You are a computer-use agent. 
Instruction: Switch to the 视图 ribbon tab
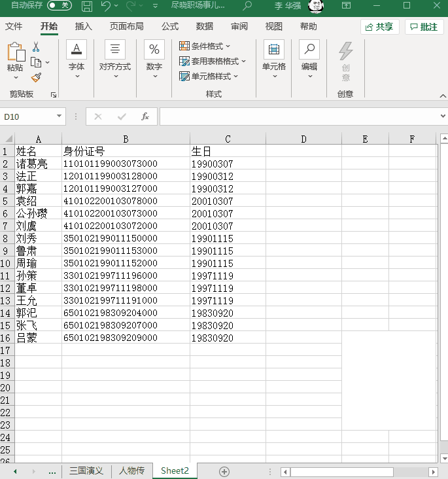pos(273,27)
